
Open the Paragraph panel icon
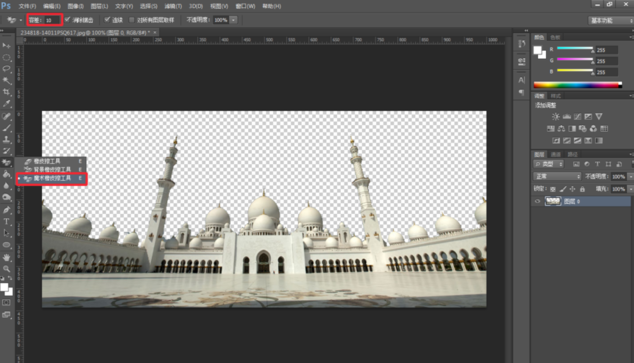[x=522, y=93]
